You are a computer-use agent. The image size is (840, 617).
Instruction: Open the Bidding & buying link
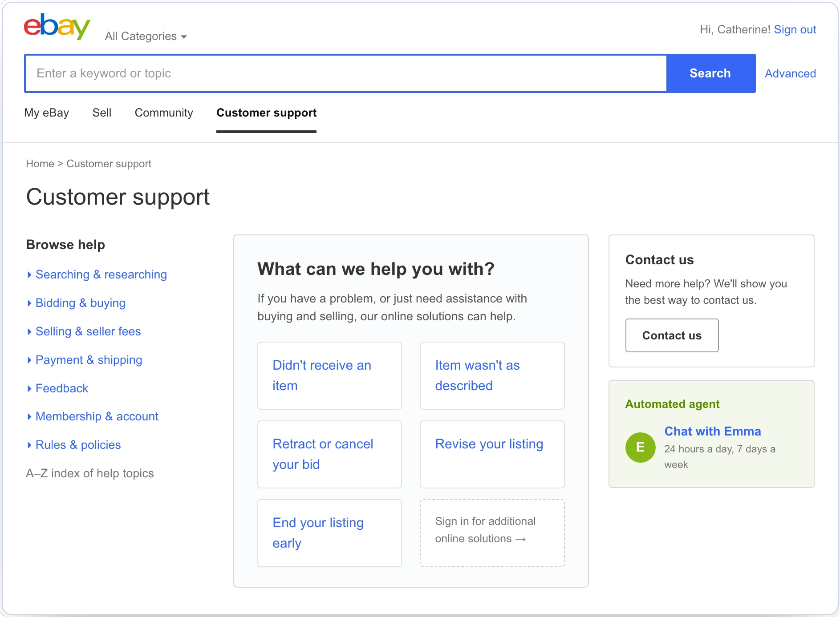(81, 303)
